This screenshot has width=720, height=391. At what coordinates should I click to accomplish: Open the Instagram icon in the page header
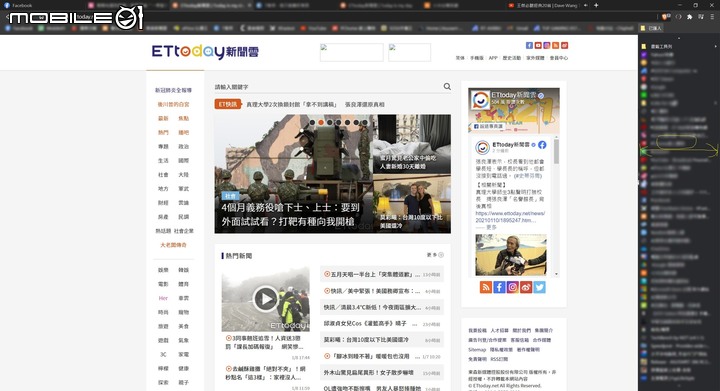[x=547, y=45]
